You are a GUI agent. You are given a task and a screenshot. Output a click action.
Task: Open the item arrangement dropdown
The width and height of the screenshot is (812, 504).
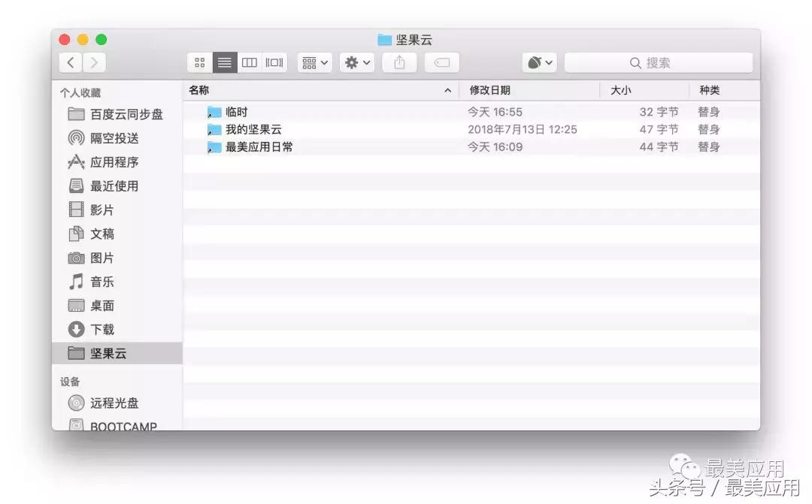[315, 62]
